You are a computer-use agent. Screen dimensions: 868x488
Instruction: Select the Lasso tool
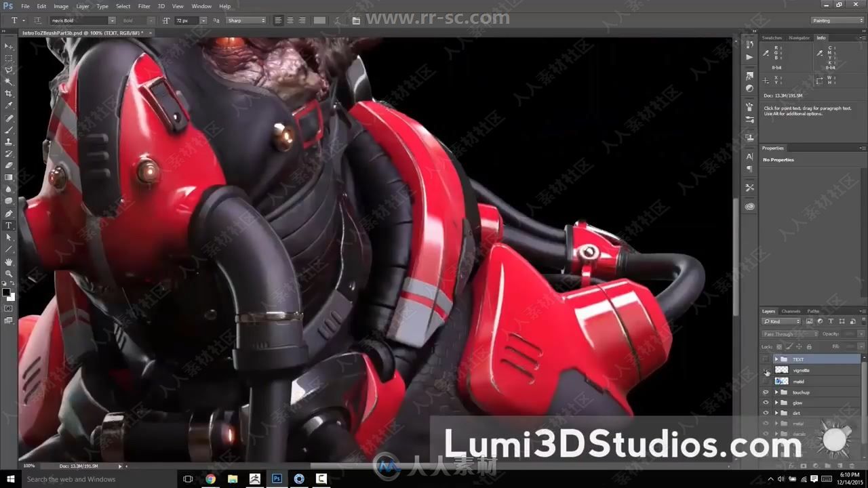click(9, 70)
